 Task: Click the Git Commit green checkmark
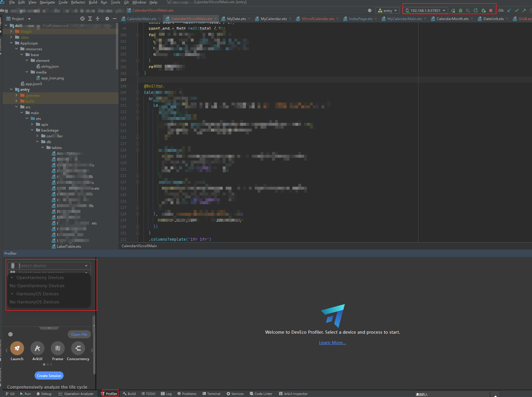tap(517, 10)
